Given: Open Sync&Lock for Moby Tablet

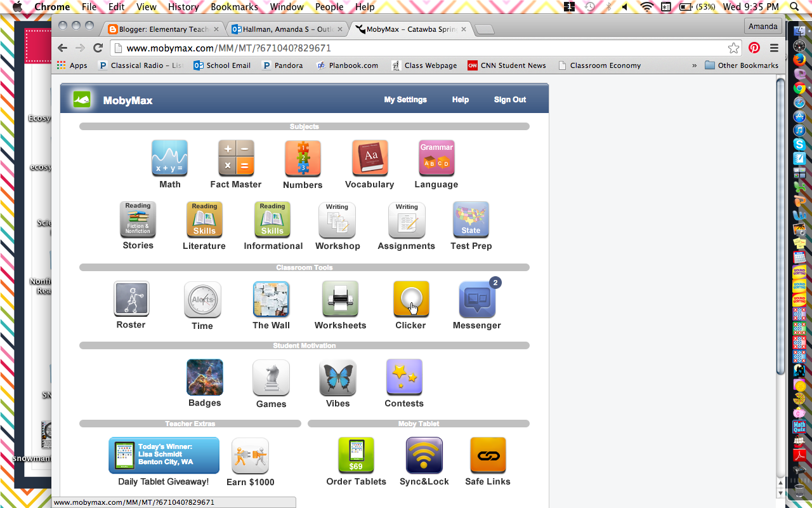Looking at the screenshot, I should coord(424,455).
